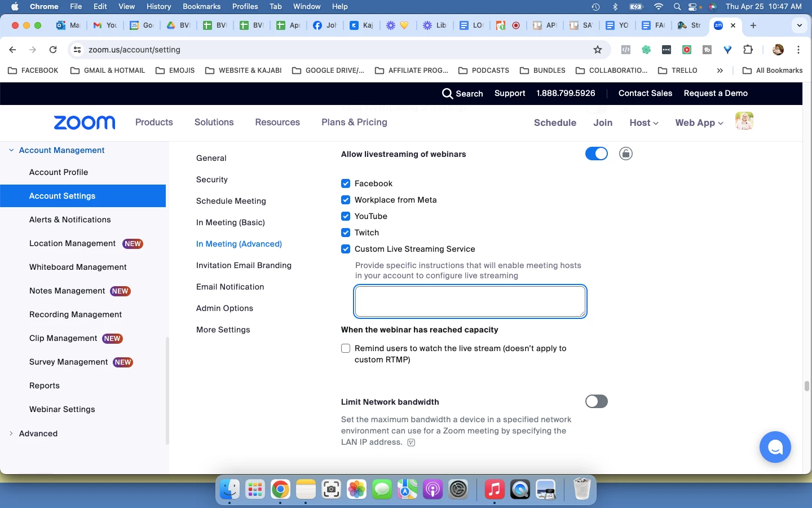The image size is (812, 508).
Task: Enable Limit Network bandwidth switch
Action: pos(597,401)
